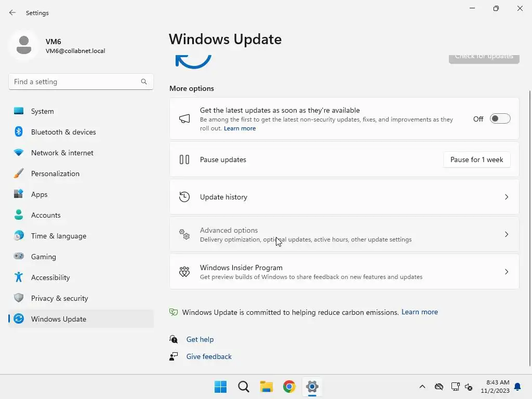
Task: Click the network display tray icon
Action: pos(455,387)
